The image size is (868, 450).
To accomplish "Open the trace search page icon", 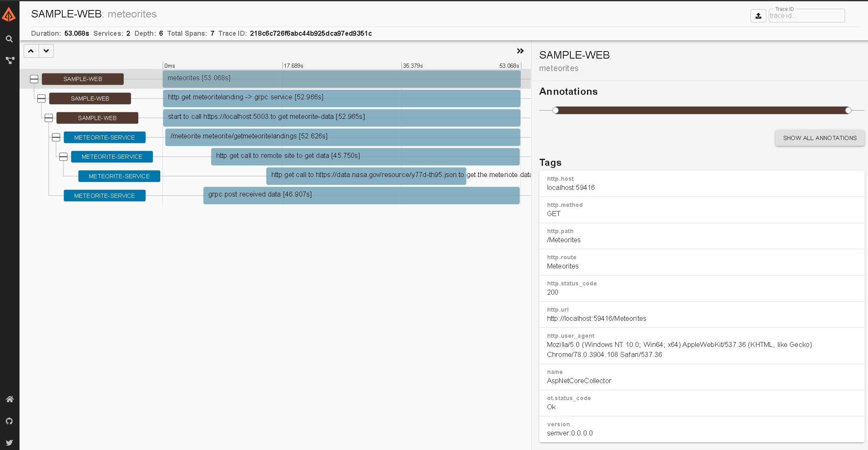I will click(9, 39).
